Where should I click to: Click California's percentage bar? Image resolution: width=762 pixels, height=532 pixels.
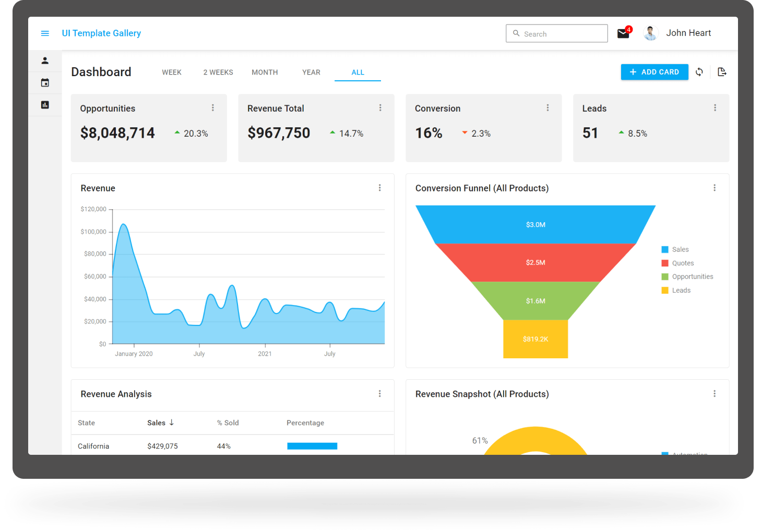point(312,446)
